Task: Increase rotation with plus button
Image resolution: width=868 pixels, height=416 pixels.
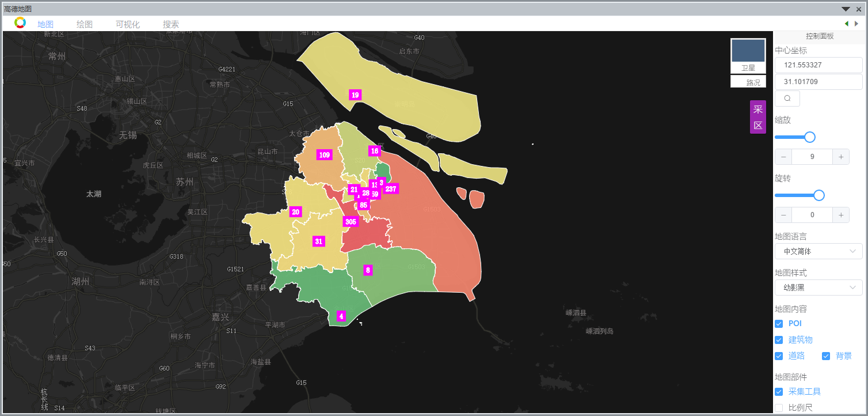Action: click(841, 215)
